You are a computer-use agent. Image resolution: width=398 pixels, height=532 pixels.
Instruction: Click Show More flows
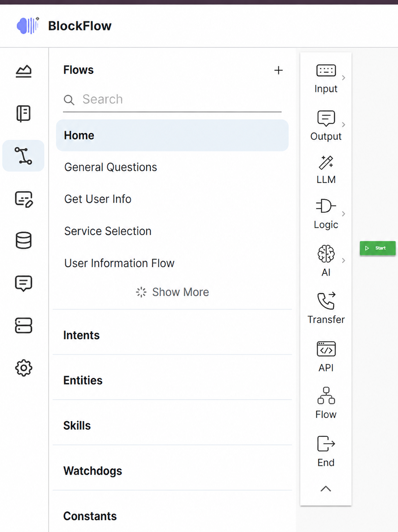(172, 292)
